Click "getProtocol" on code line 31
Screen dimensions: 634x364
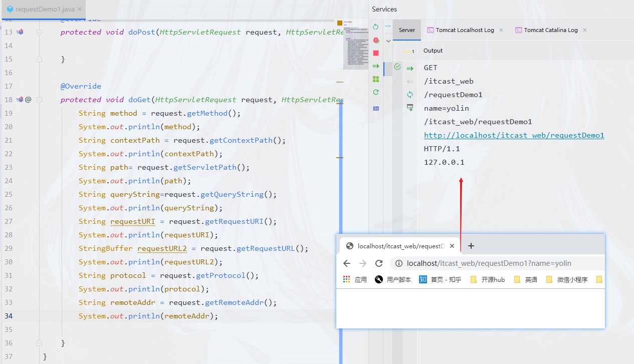tap(221, 275)
